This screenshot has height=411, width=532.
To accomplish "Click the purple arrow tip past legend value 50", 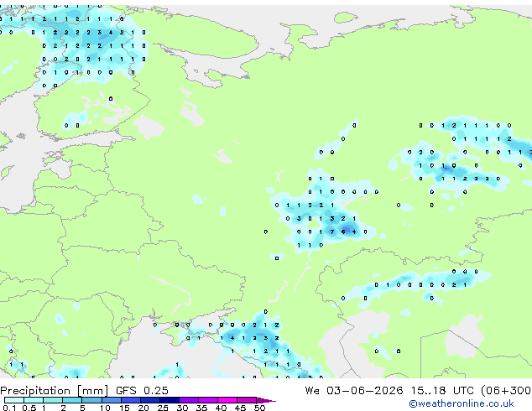I will click(266, 400).
